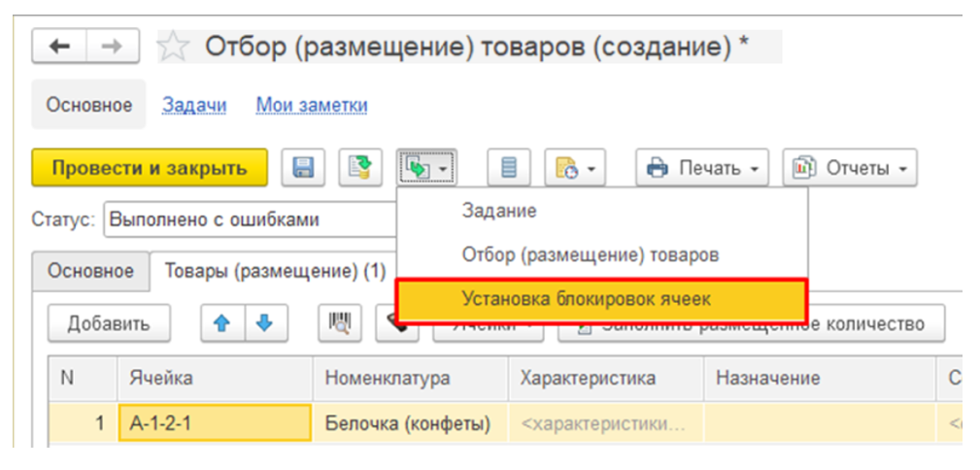The width and height of the screenshot is (980, 470).
Task: Click Заполнить размещенное количество button
Action: [751, 323]
